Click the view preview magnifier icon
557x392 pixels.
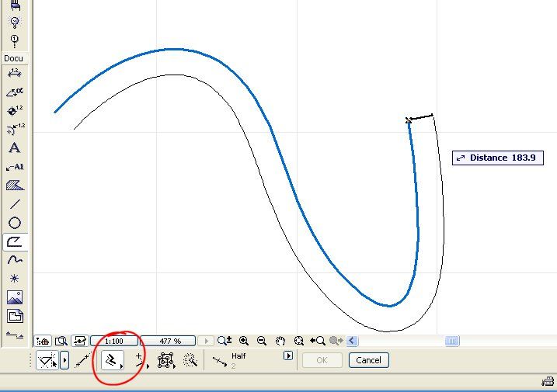61,342
